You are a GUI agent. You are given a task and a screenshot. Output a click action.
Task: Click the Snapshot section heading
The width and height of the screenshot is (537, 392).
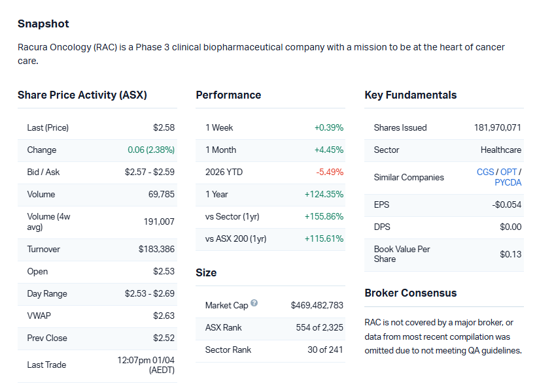(43, 24)
